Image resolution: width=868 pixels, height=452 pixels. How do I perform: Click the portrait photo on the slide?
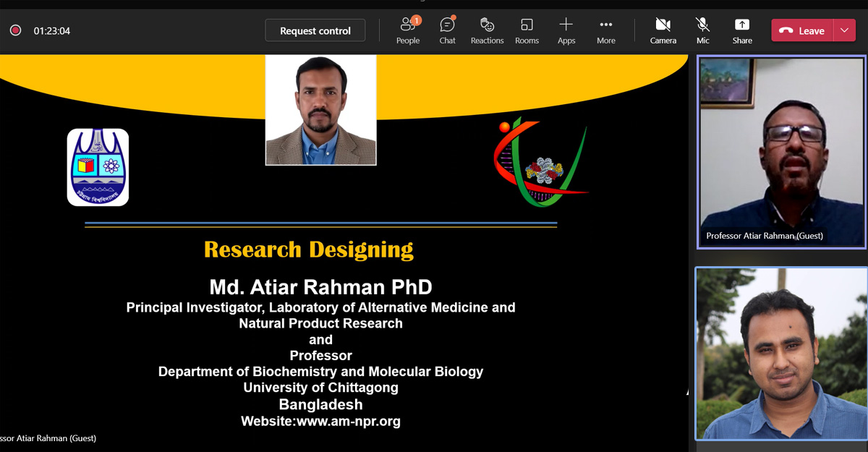click(320, 110)
